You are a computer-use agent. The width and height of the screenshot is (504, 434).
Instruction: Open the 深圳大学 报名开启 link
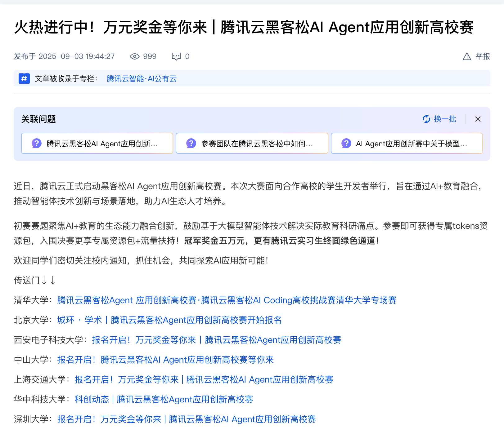pos(187,419)
